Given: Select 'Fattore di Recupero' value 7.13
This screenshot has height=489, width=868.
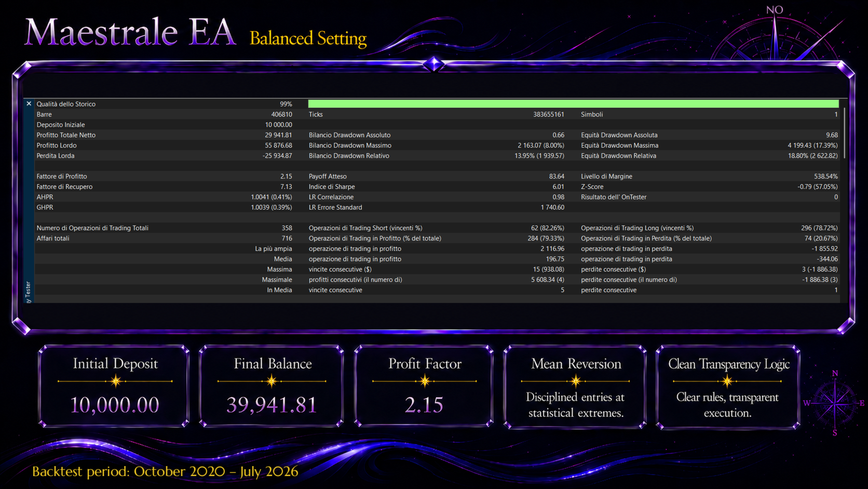Looking at the screenshot, I should click(286, 187).
